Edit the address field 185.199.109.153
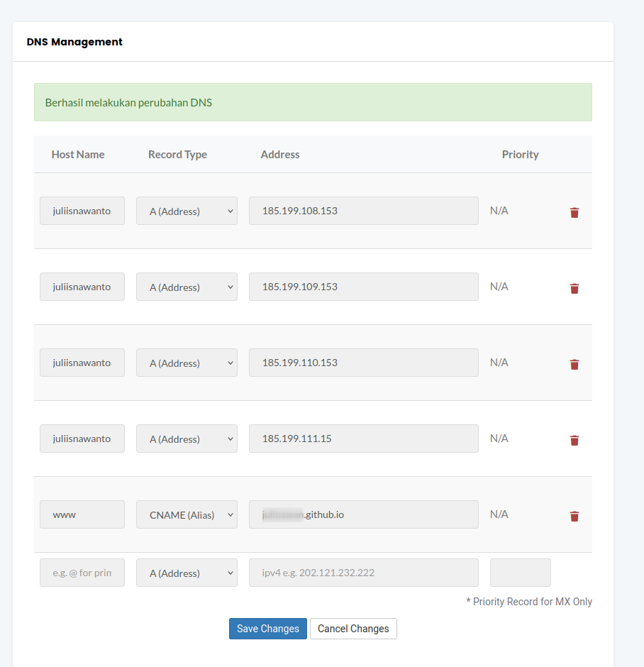The width and height of the screenshot is (644, 667). 363,287
